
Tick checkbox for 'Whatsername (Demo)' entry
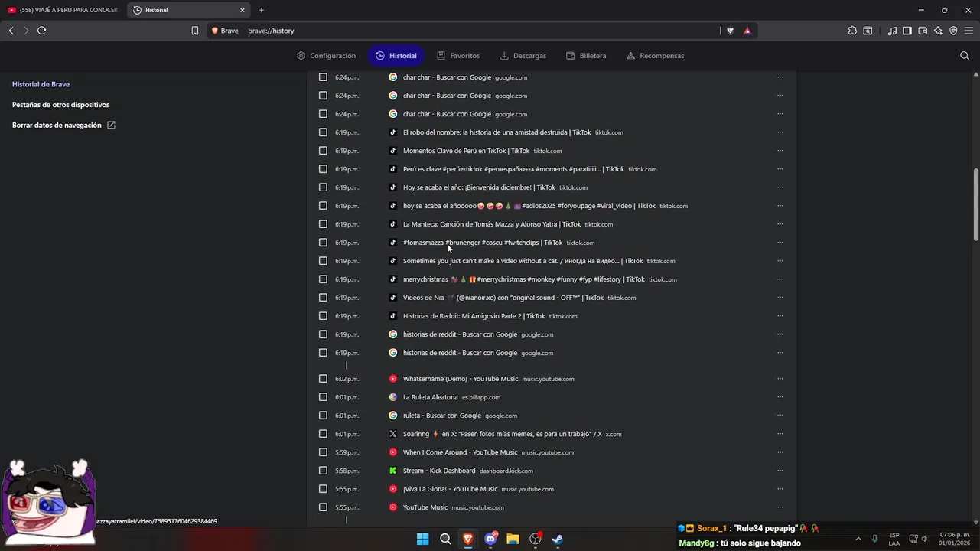coord(323,379)
